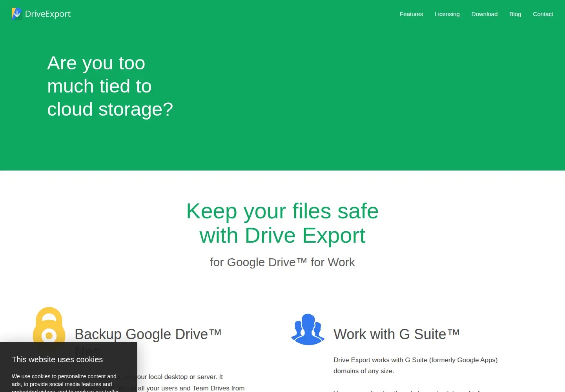Click the 'Work with G Suite™' heading
The height and width of the screenshot is (392, 565).
pos(396,334)
